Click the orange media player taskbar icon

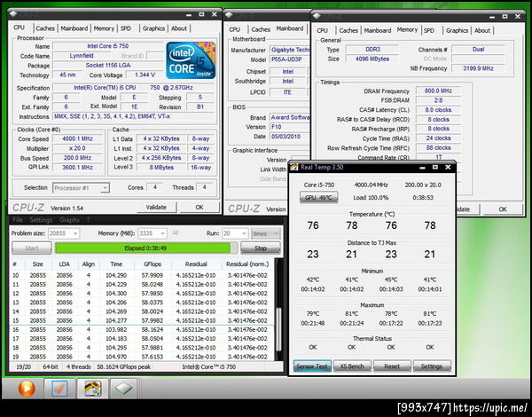coord(27,389)
